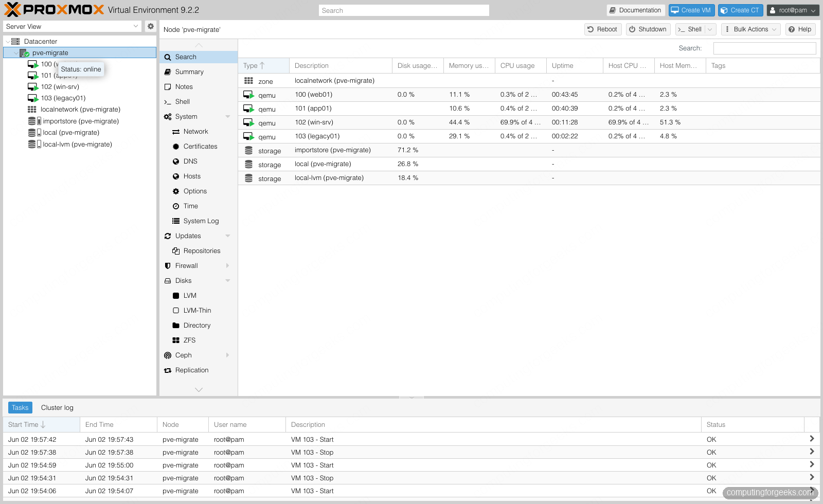The width and height of the screenshot is (823, 504).
Task: Click localnetwork zone icon in tree
Action: coord(32,109)
